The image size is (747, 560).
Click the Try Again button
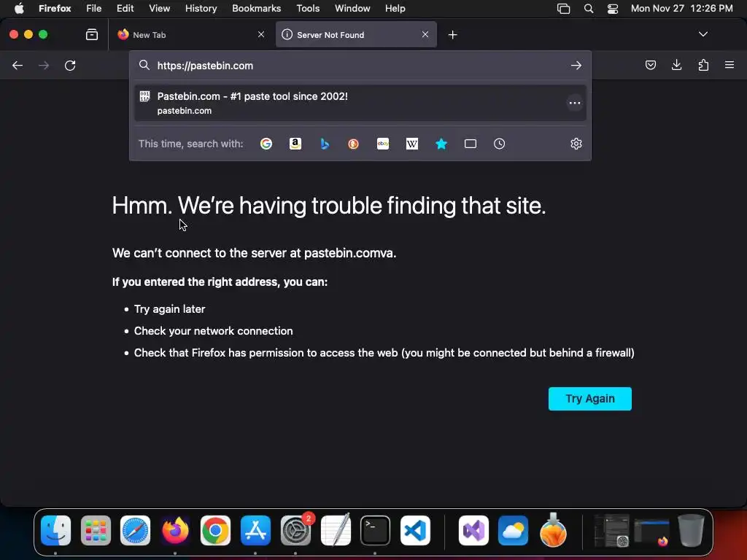(x=589, y=399)
